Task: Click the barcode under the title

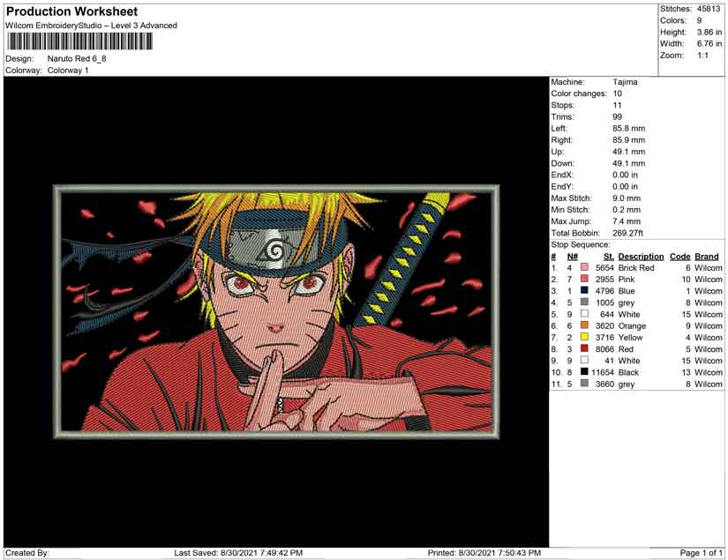Action: click(x=79, y=41)
